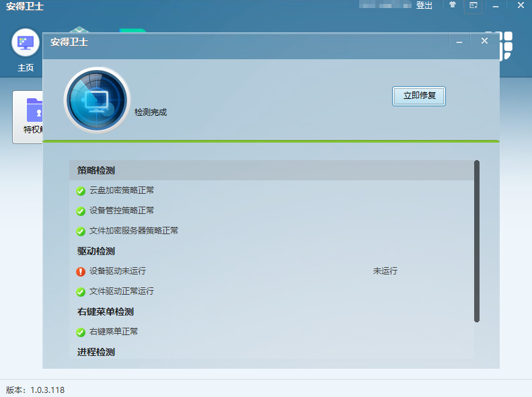This screenshot has height=397, width=532.
Task: Click the radar scan logo icon
Action: 97,100
